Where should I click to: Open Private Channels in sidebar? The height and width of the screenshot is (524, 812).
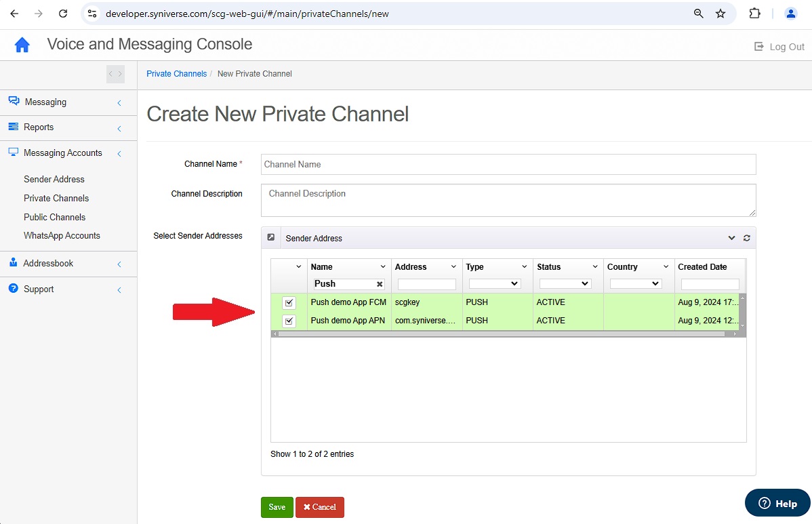(56, 199)
